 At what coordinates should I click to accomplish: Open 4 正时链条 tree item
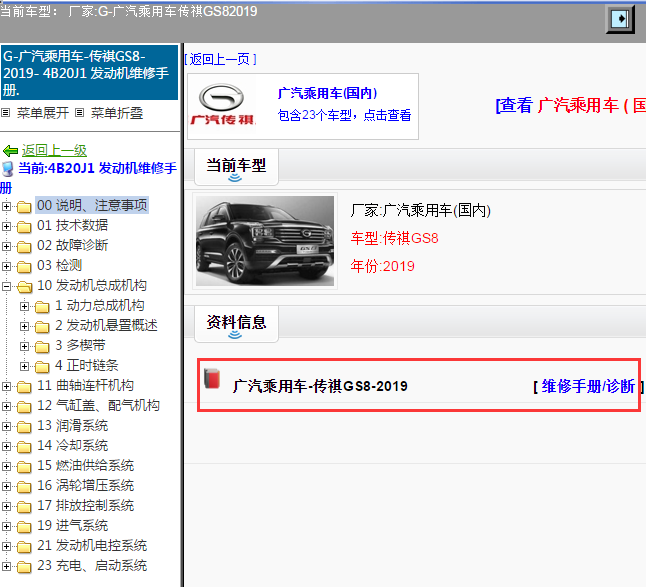click(87, 365)
